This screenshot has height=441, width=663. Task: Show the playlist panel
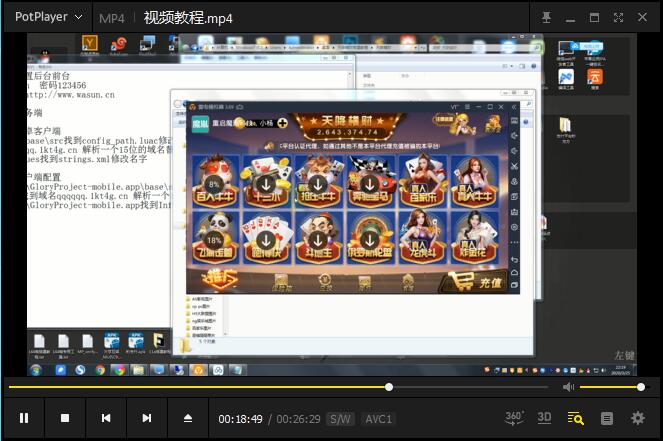point(606,418)
